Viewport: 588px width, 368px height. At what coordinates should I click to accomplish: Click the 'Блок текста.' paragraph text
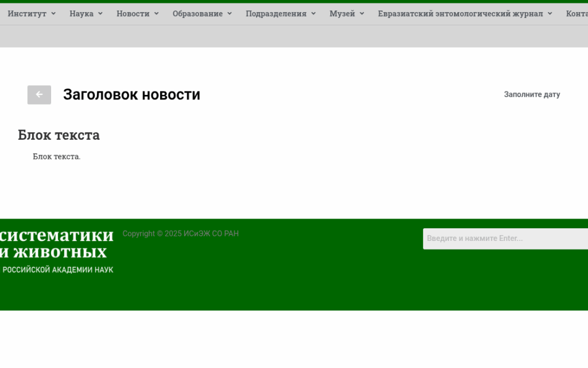[x=56, y=157]
